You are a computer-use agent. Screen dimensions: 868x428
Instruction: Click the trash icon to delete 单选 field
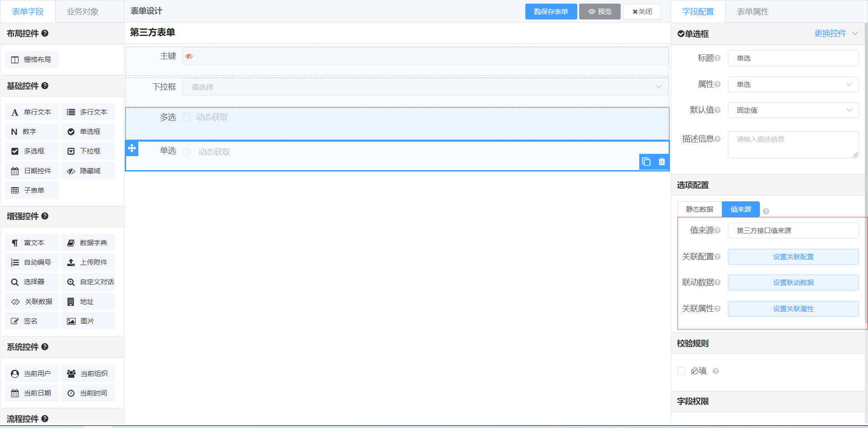(662, 162)
